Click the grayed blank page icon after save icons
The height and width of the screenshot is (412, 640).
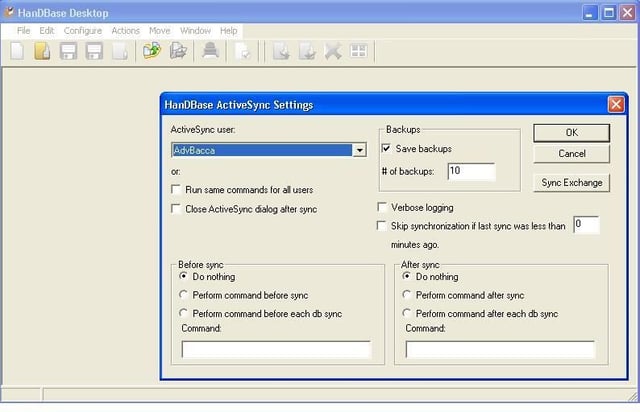click(x=120, y=51)
